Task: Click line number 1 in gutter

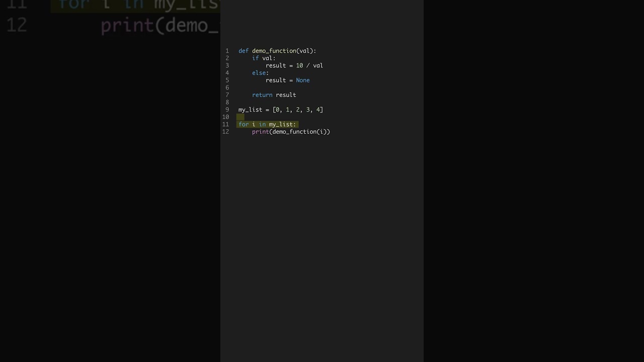Action: (x=227, y=51)
